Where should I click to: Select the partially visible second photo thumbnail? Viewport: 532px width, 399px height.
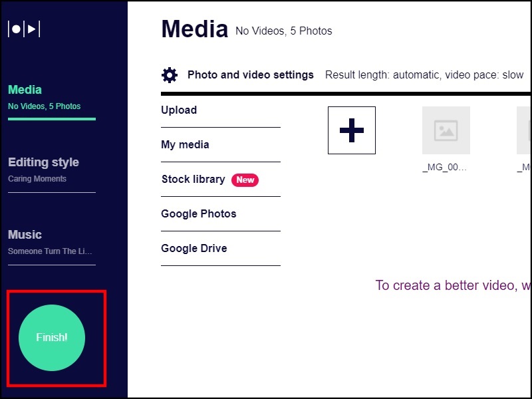click(x=524, y=130)
